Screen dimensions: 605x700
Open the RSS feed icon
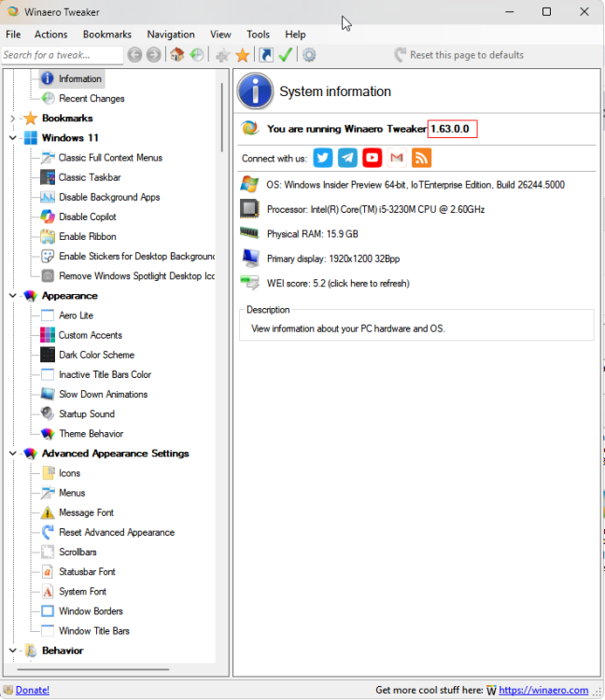coord(421,158)
